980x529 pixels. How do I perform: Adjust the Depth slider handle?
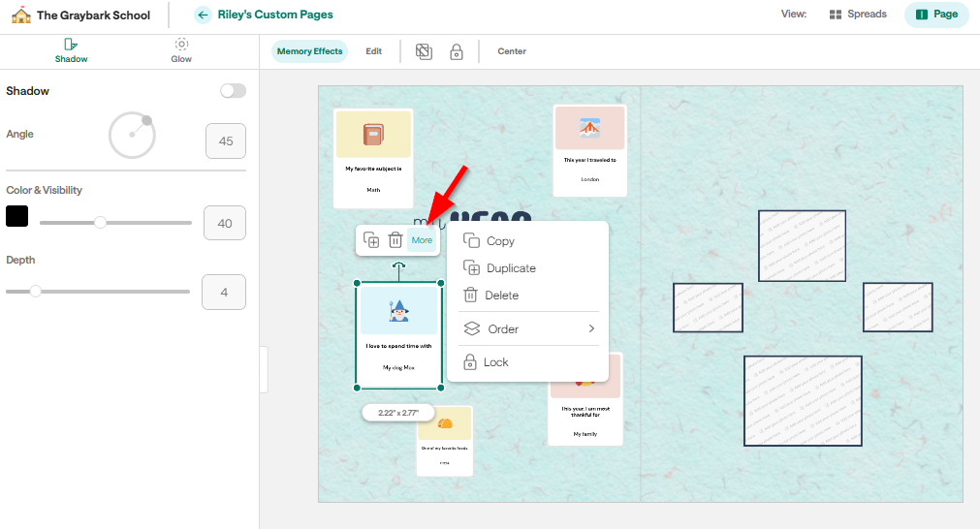pos(36,291)
